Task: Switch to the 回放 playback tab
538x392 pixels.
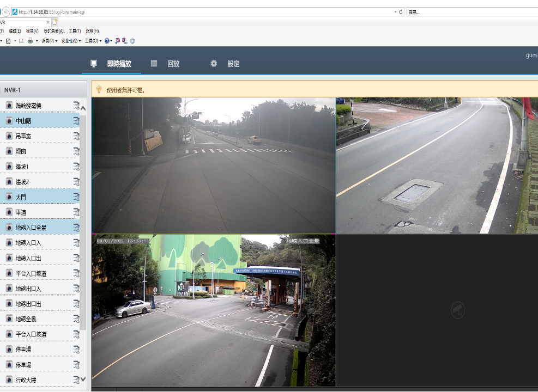Action: point(173,64)
